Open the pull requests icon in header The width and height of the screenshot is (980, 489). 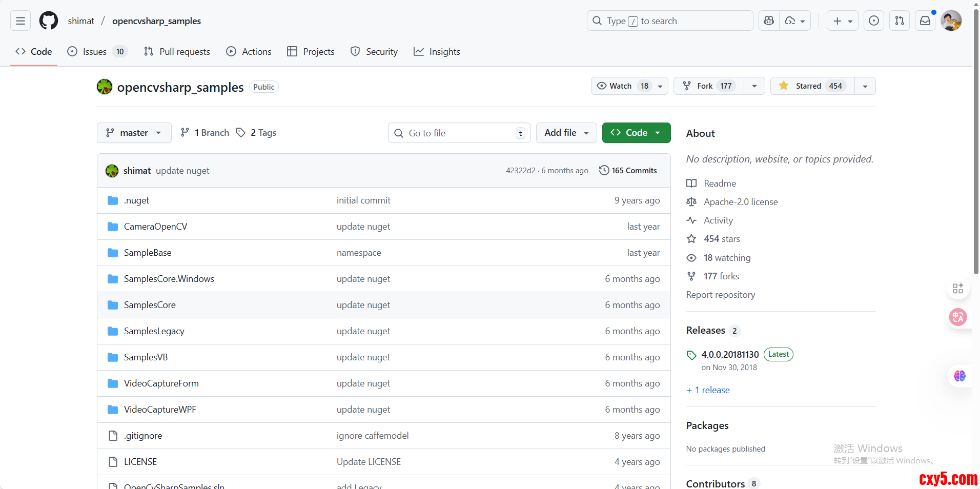pos(900,21)
